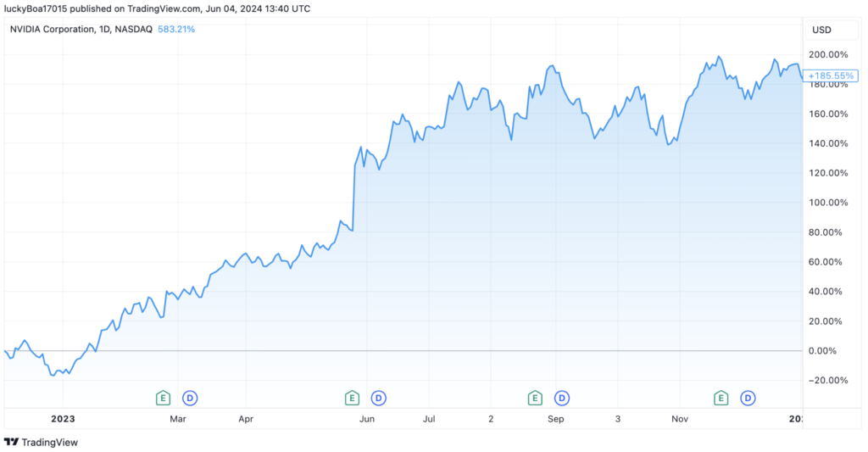The width and height of the screenshot is (868, 452).
Task: Select the dividend D marker nearest Jun
Action: click(379, 397)
